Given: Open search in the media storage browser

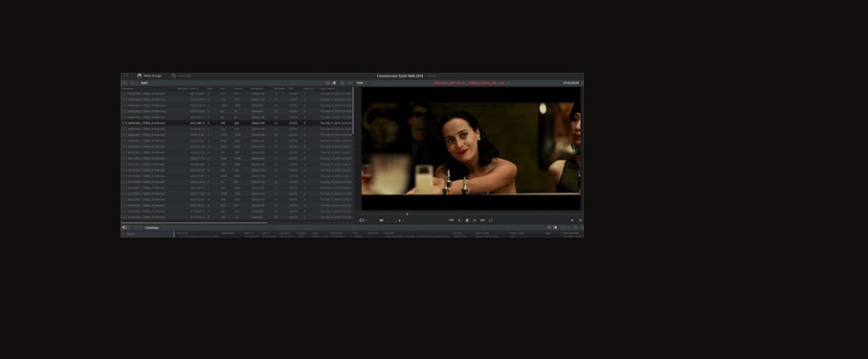Looking at the screenshot, I should (342, 83).
